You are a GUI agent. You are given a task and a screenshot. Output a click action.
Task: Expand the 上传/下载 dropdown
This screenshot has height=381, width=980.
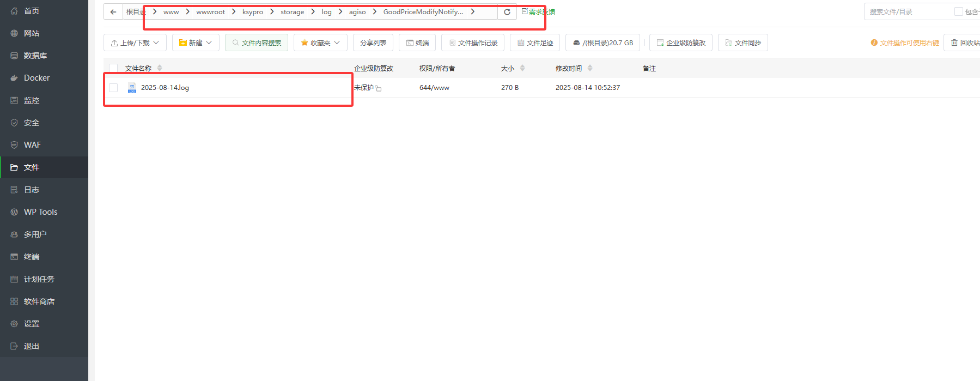135,43
